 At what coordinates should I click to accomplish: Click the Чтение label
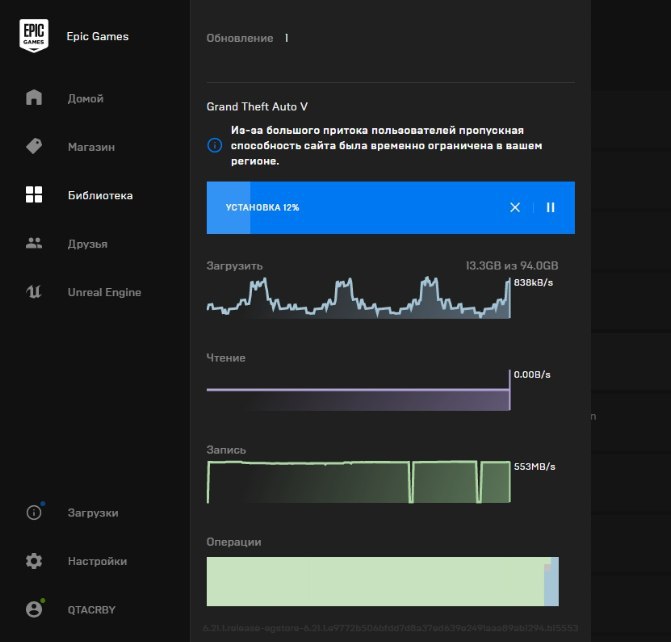click(x=226, y=358)
